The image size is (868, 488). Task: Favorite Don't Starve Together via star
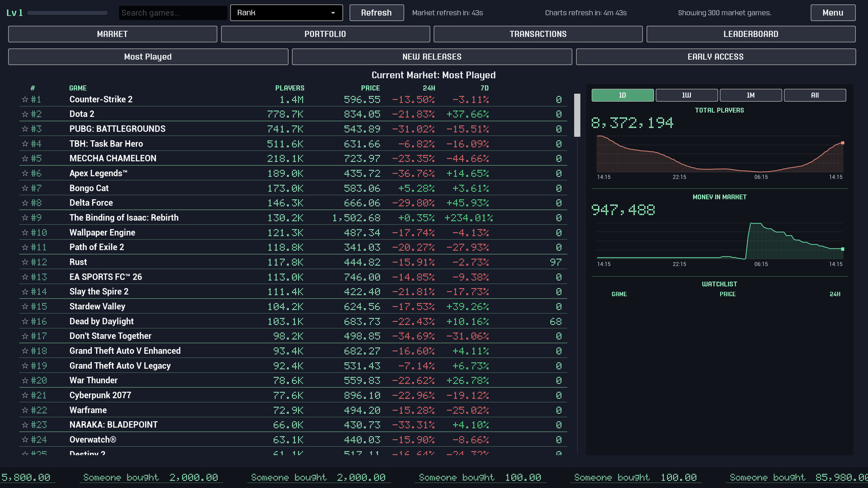pyautogui.click(x=25, y=336)
